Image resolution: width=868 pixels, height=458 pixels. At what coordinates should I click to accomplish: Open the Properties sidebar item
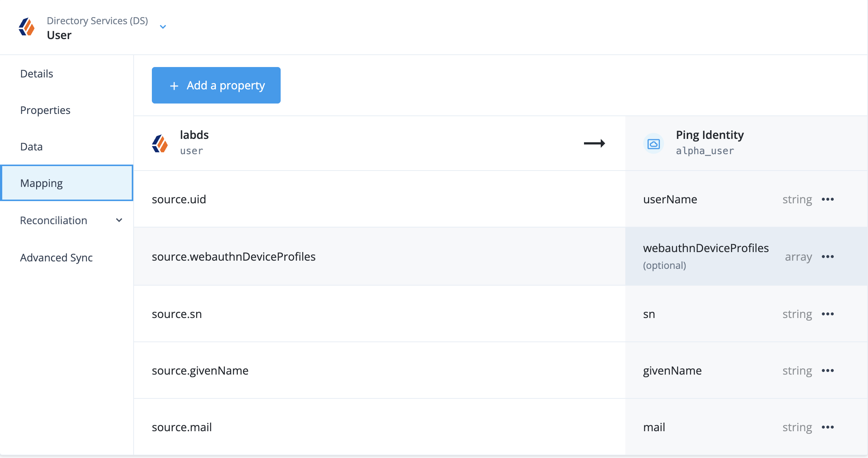[67, 110]
